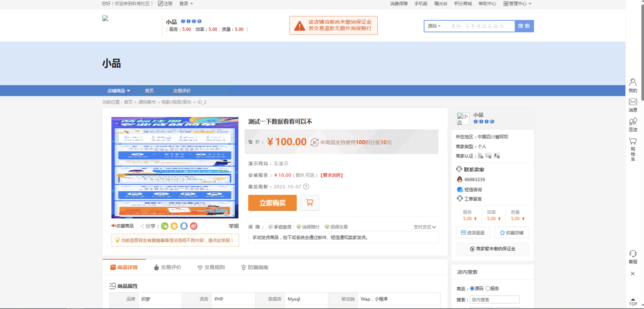Click the info icon next to refresh date
The height and width of the screenshot is (309, 644).
point(306,187)
